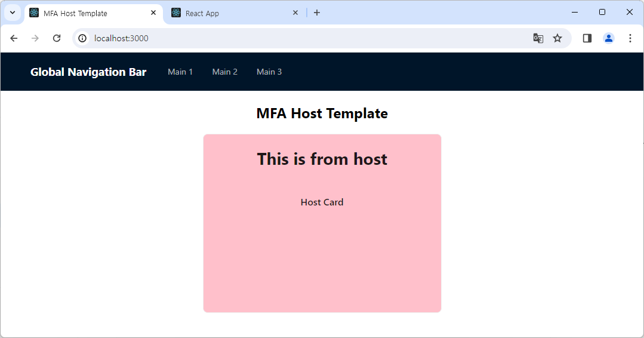The image size is (644, 338).
Task: View site information icon in address bar
Action: pos(82,38)
